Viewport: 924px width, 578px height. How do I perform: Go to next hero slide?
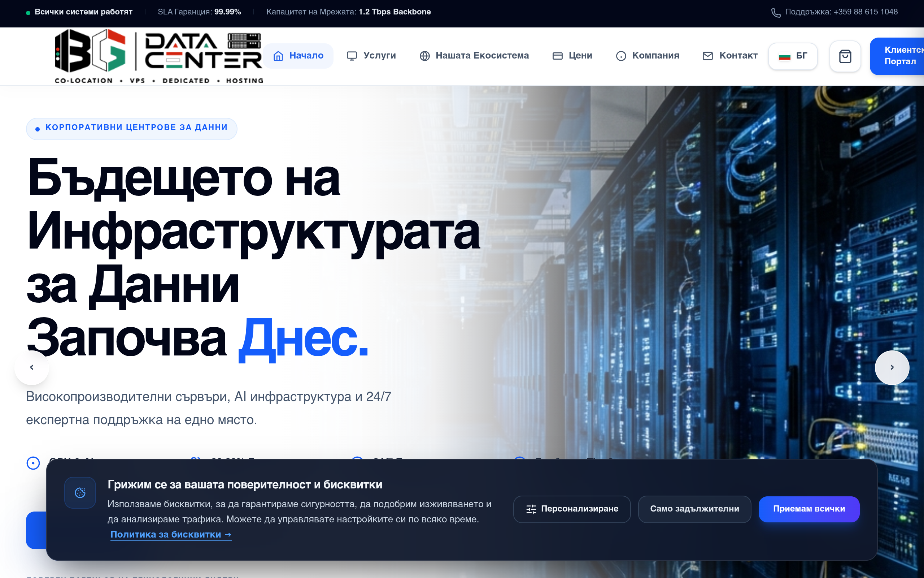(x=892, y=367)
